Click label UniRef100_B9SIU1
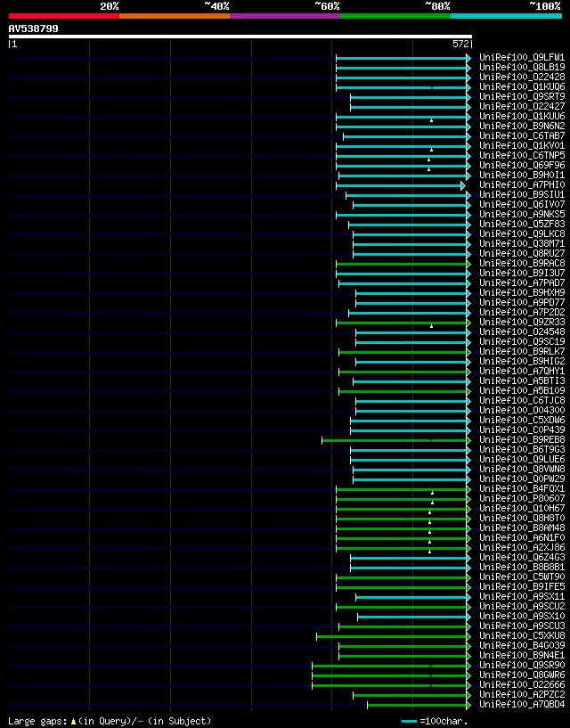 point(522,194)
